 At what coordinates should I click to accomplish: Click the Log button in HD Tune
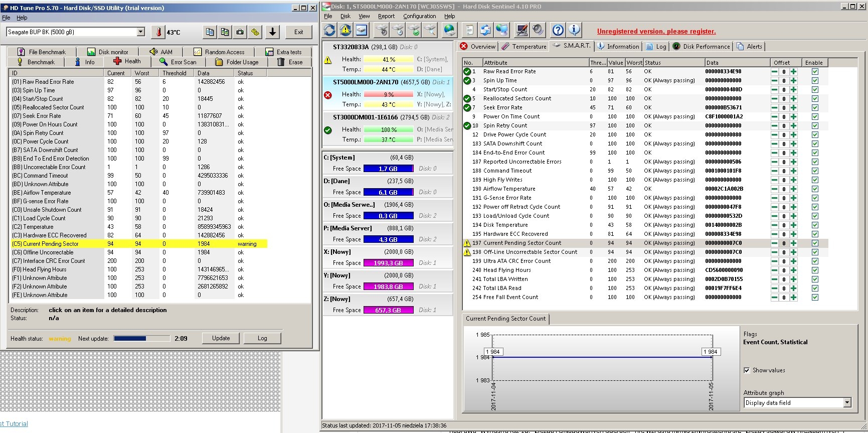(x=262, y=338)
